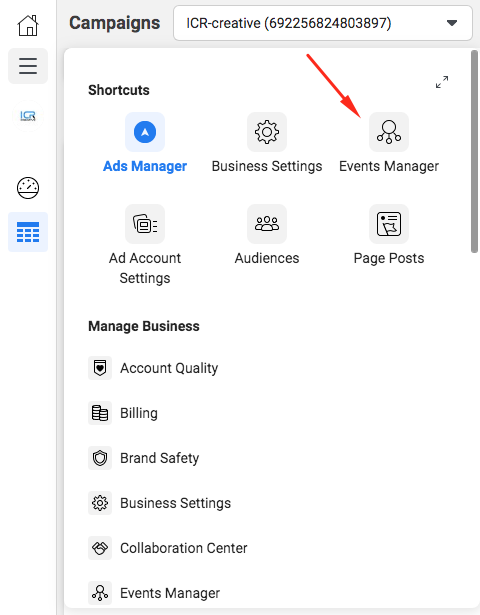
Task: Open the Page Posts shortcut icon
Action: pos(389,224)
